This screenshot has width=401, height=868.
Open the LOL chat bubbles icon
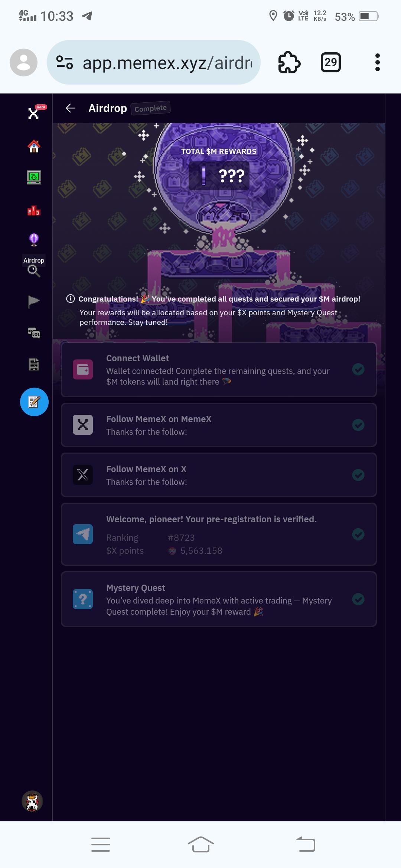tap(34, 333)
